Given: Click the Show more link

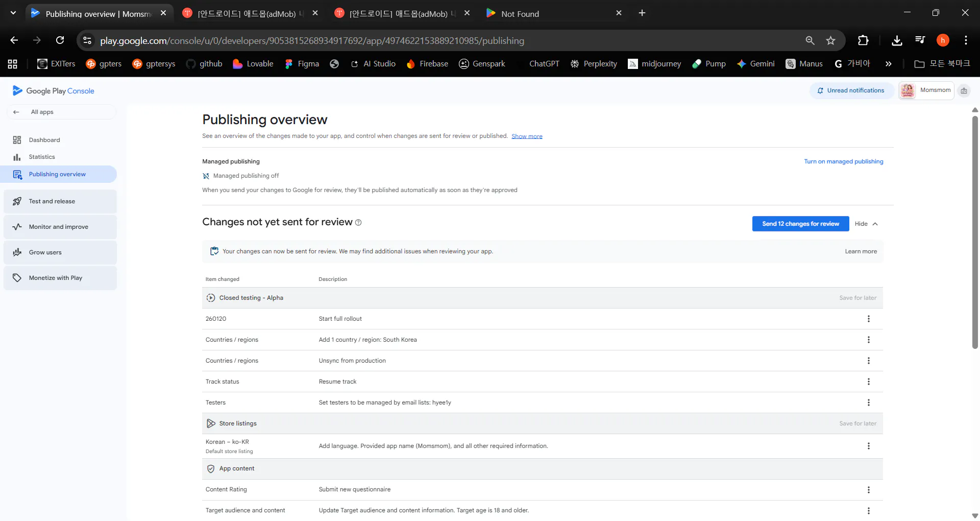Looking at the screenshot, I should pyautogui.click(x=527, y=136).
